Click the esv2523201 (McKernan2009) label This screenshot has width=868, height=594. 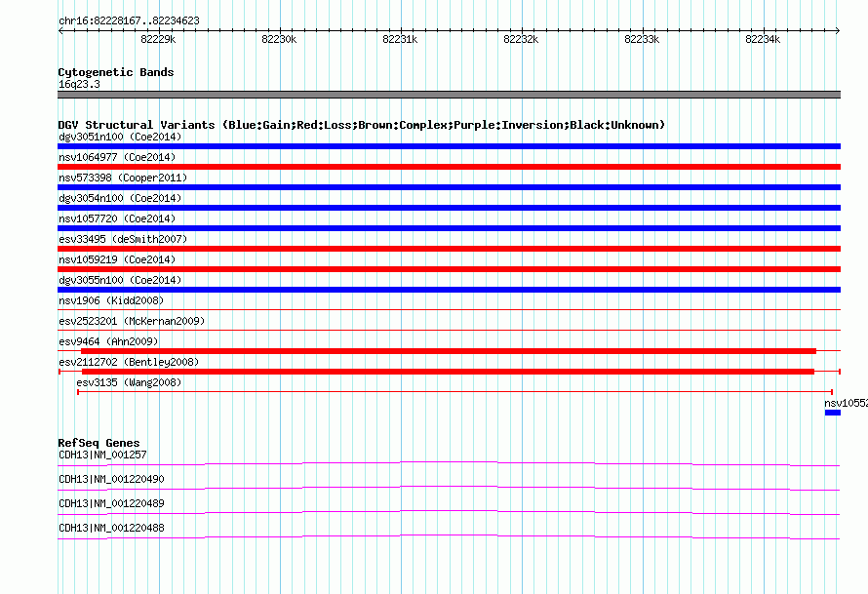[x=132, y=321]
